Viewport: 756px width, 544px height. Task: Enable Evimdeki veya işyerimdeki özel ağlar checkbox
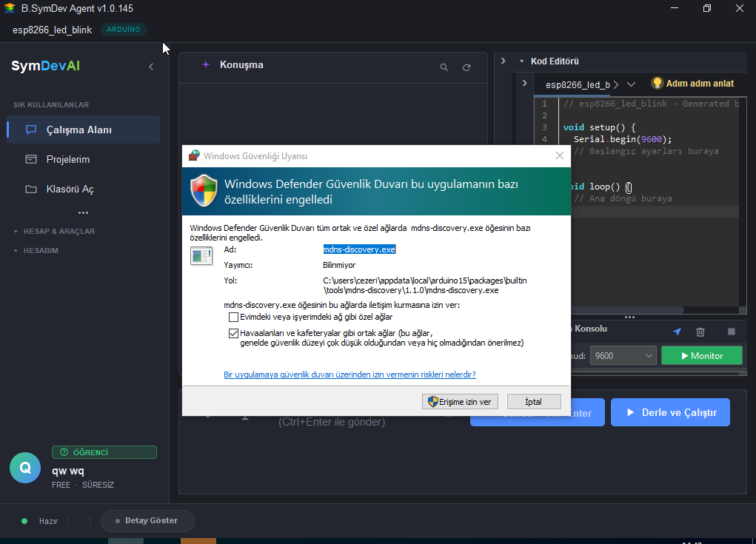[x=233, y=317]
